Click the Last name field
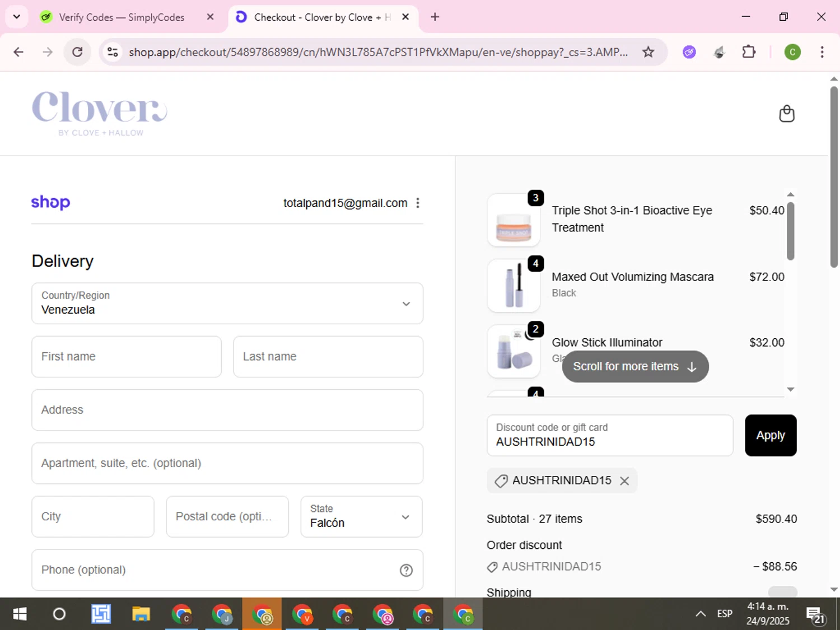The image size is (840, 630). point(328,357)
